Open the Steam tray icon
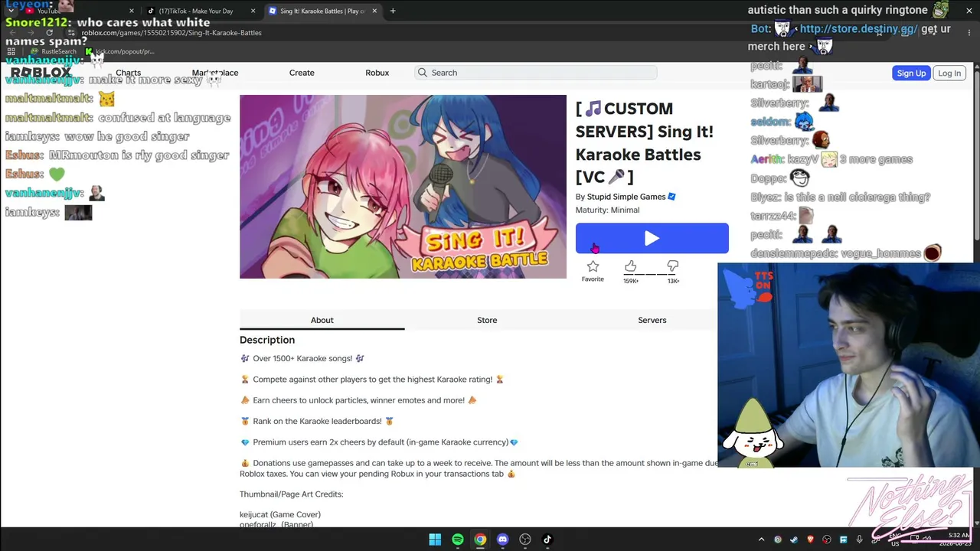The height and width of the screenshot is (551, 980). (x=794, y=540)
